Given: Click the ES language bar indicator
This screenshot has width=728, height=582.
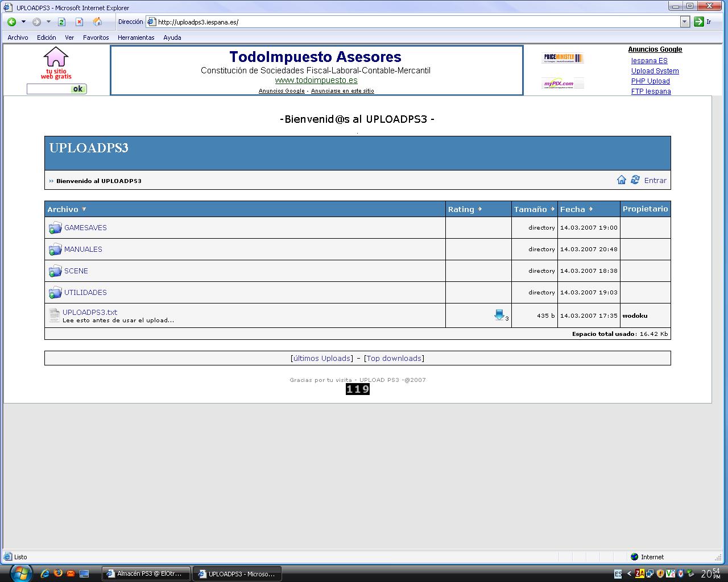Looking at the screenshot, I should 618,574.
